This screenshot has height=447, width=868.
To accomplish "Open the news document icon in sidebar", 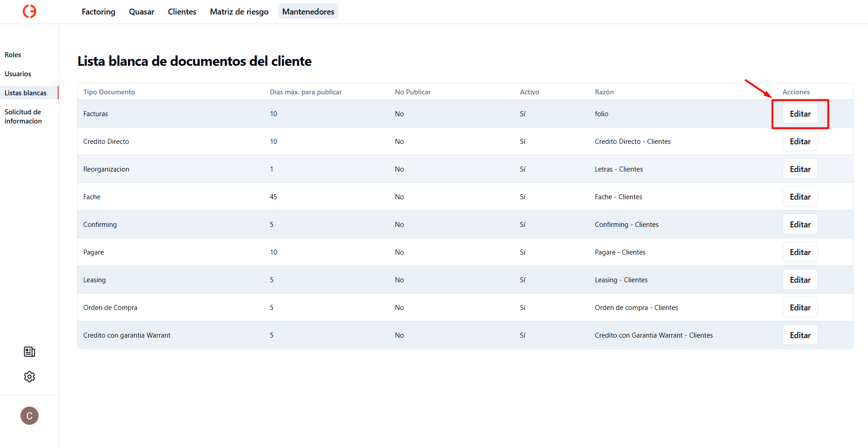I will coord(30,352).
